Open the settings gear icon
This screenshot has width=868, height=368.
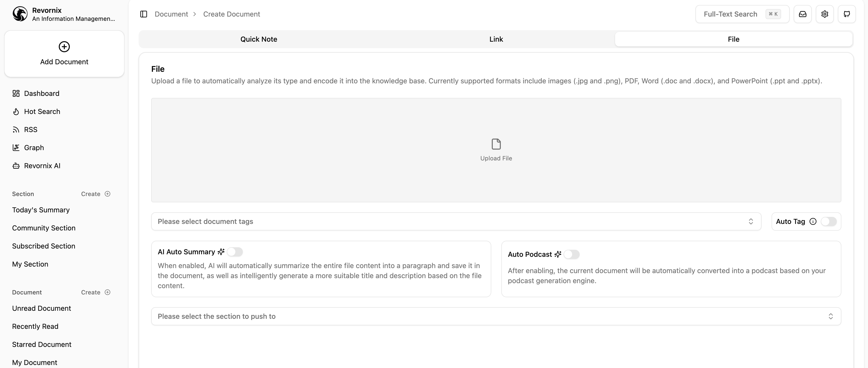(x=825, y=14)
